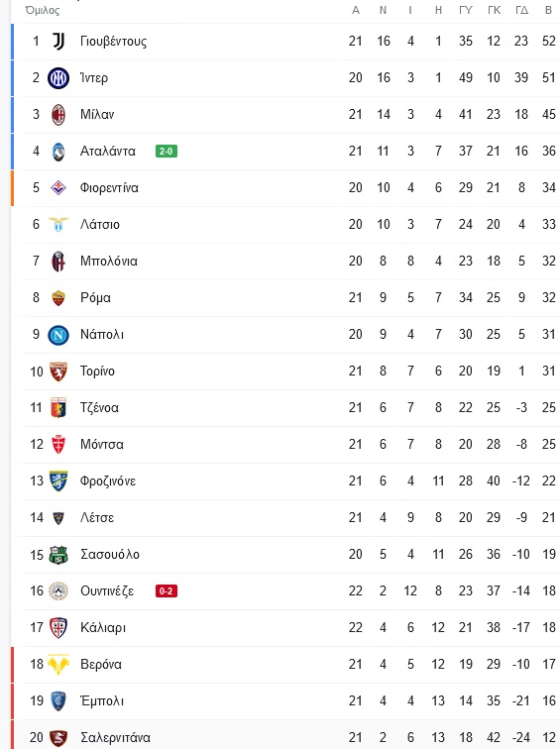Select the Fiorentina purple crest

pyautogui.click(x=58, y=187)
